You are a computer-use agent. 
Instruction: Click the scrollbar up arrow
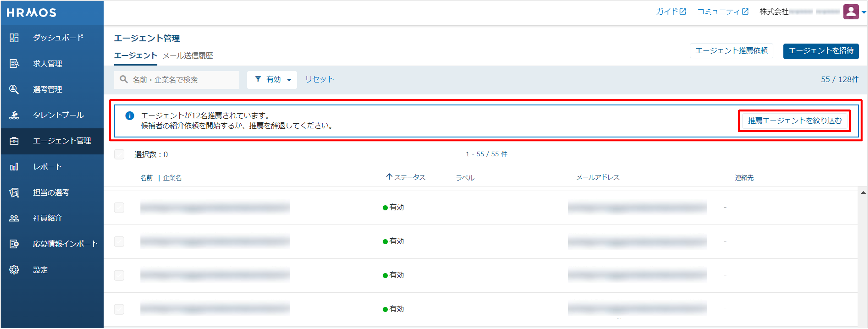[863, 193]
